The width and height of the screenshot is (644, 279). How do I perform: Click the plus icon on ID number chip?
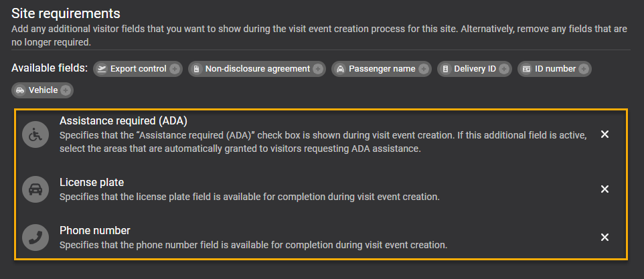[x=584, y=69]
